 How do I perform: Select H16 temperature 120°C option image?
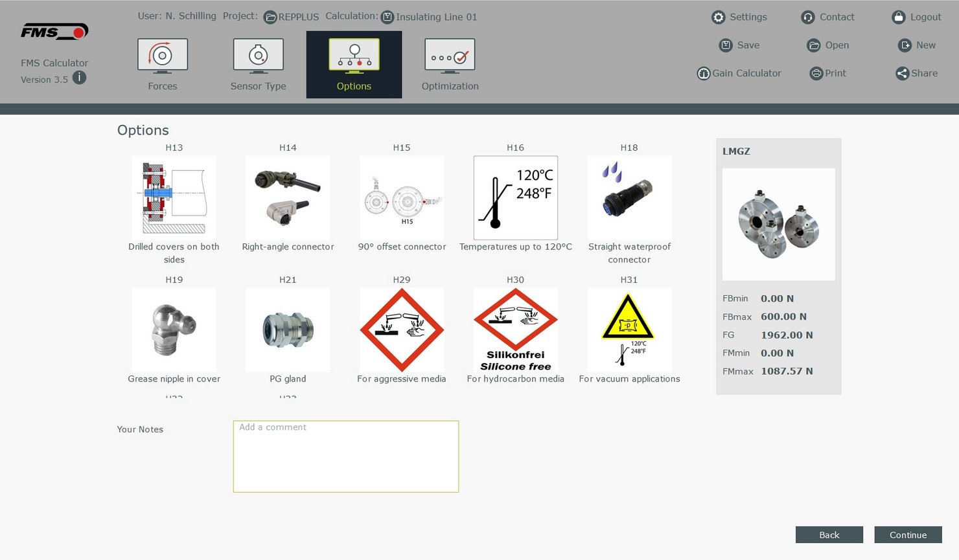(516, 198)
